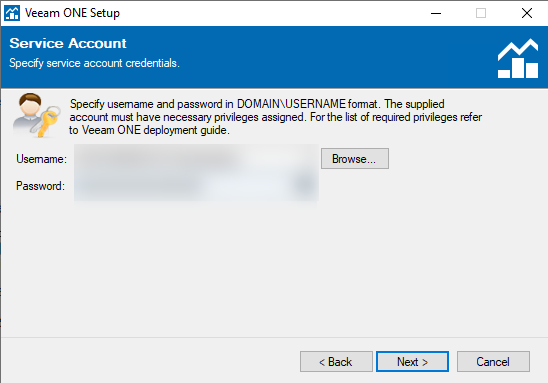The width and height of the screenshot is (548, 383).
Task: Click the Service Account heading
Action: (x=68, y=43)
